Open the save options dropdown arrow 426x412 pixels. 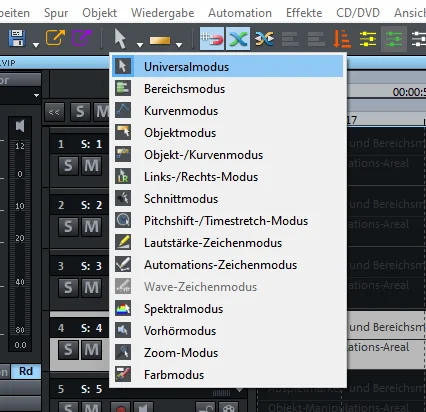(36, 44)
